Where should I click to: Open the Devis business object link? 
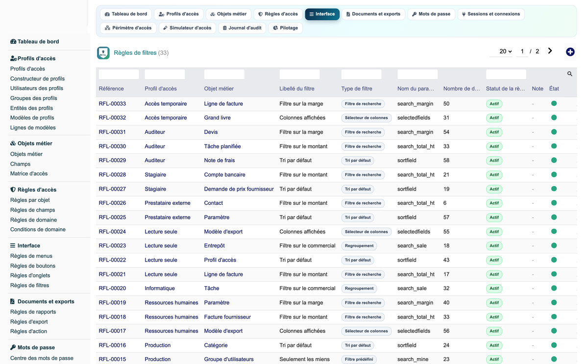(211, 132)
